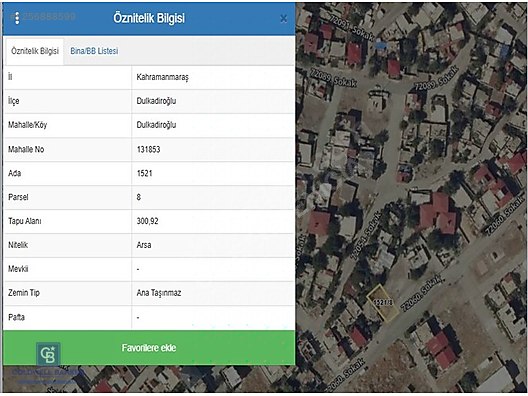
Task: Click the Tapu Alanı value 300,92
Action: [147, 221]
